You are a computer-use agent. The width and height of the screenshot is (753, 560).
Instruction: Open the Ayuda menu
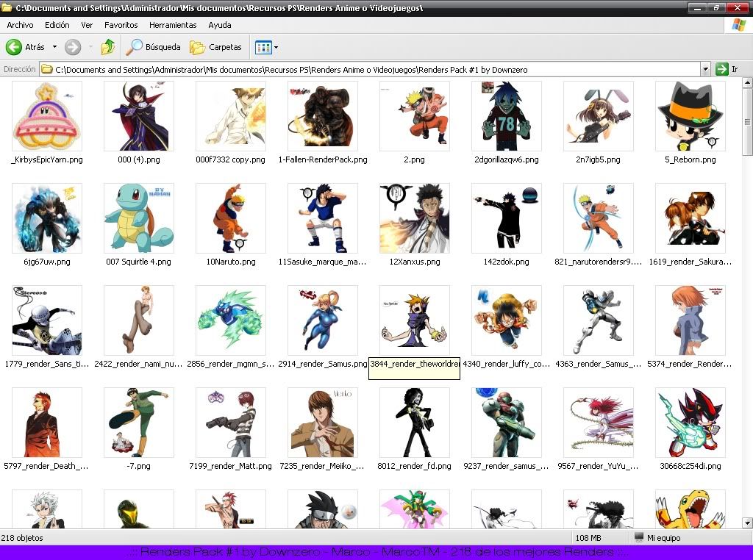(x=219, y=25)
